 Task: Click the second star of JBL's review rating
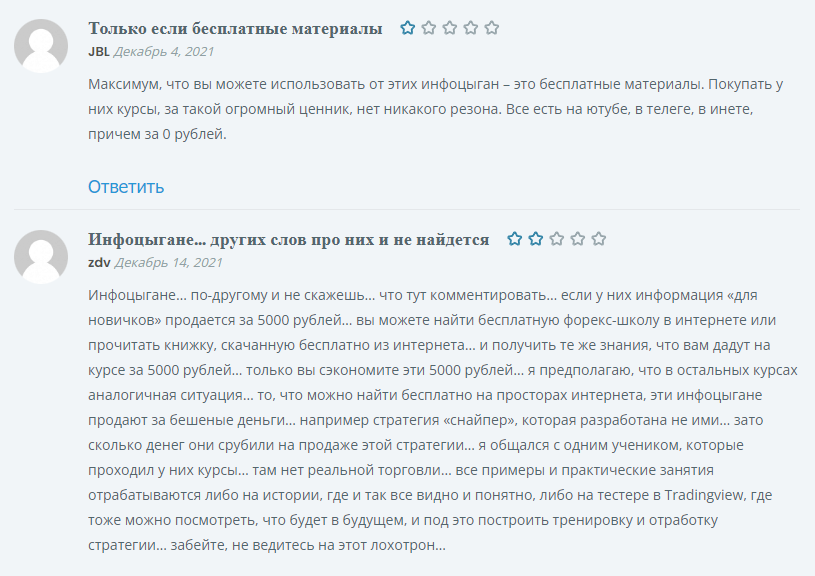pyautogui.click(x=430, y=29)
